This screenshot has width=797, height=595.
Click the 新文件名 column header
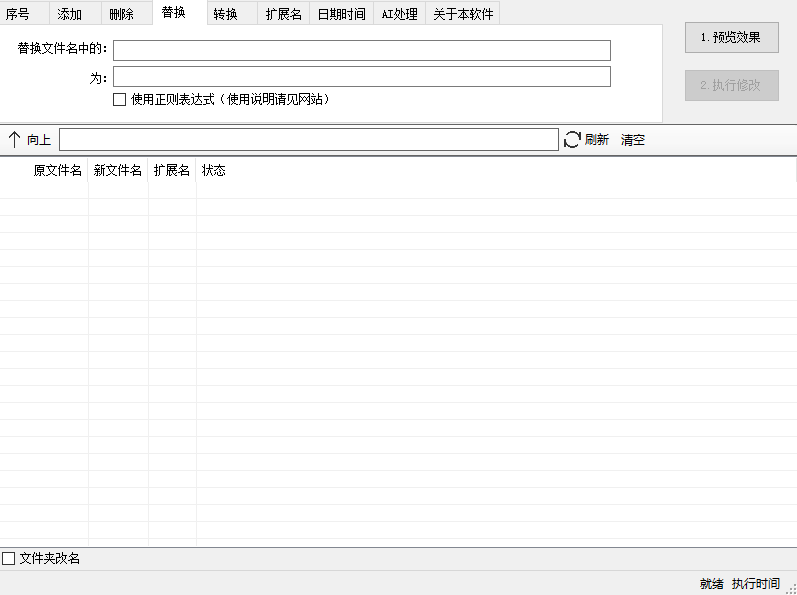118,170
